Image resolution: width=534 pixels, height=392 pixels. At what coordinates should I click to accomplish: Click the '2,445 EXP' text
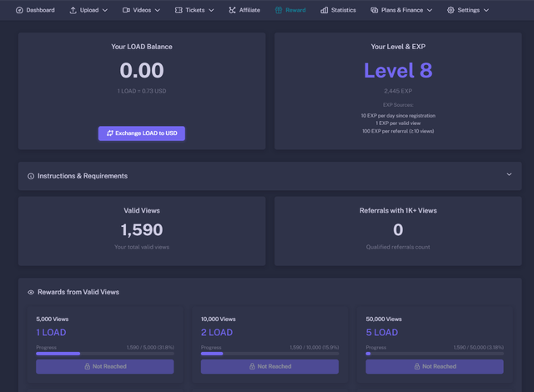pos(398,91)
